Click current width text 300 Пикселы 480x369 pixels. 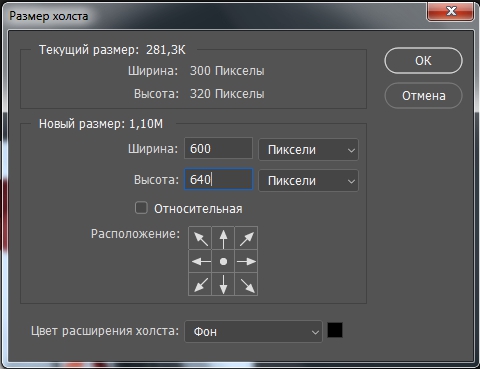pyautogui.click(x=227, y=71)
